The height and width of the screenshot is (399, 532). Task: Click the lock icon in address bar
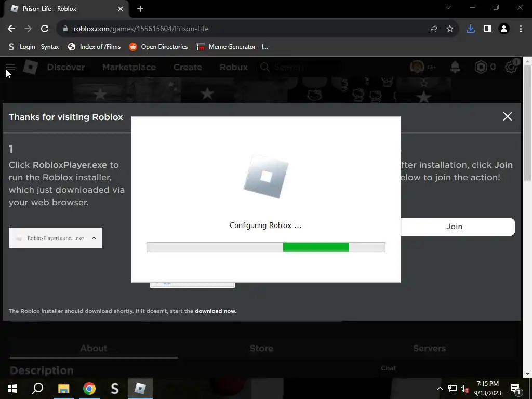(65, 29)
